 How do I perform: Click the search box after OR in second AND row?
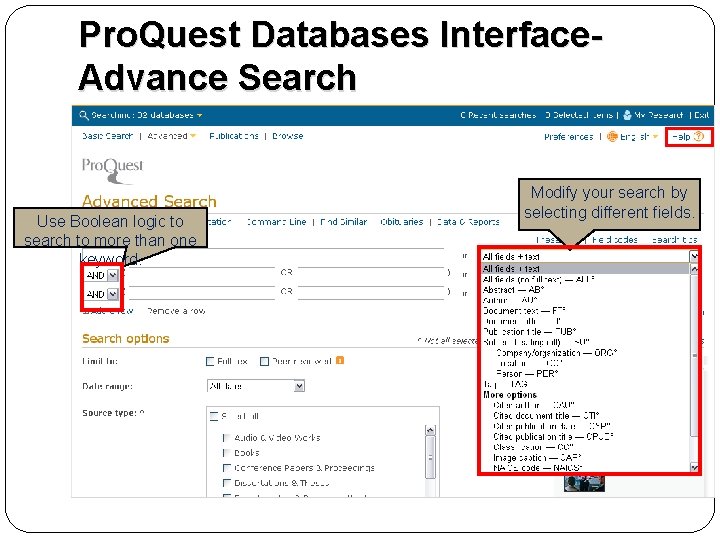(371, 292)
